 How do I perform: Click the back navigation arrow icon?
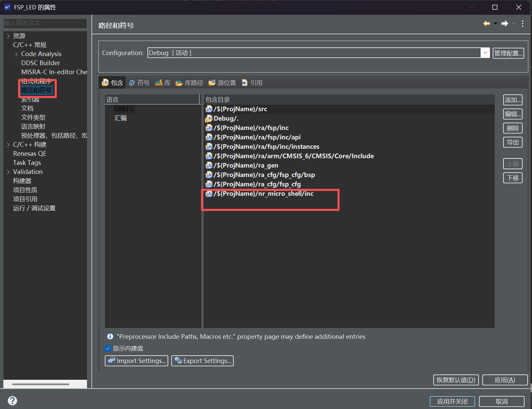click(x=486, y=24)
